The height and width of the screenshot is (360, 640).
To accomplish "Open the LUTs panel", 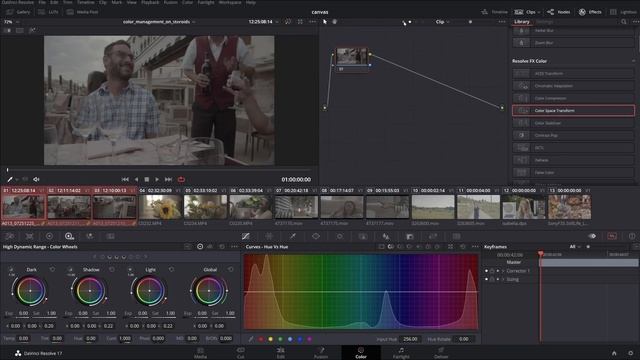I will tap(48, 12).
